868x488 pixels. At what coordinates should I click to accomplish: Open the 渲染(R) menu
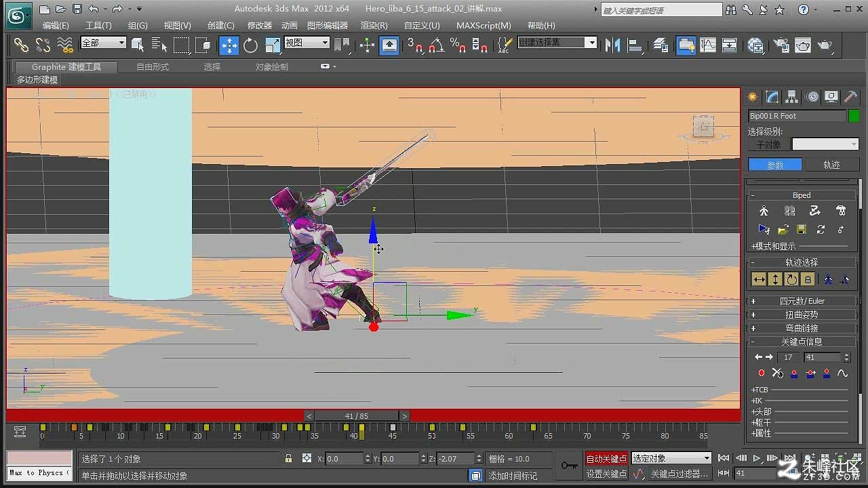coord(374,25)
